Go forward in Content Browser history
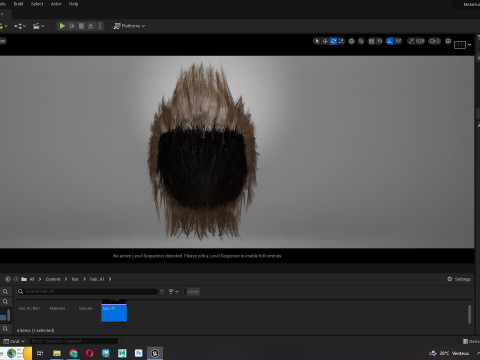 pyautogui.click(x=16, y=279)
